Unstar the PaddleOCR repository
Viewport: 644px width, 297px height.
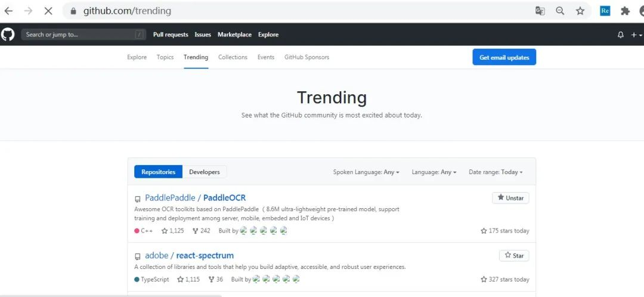(510, 197)
